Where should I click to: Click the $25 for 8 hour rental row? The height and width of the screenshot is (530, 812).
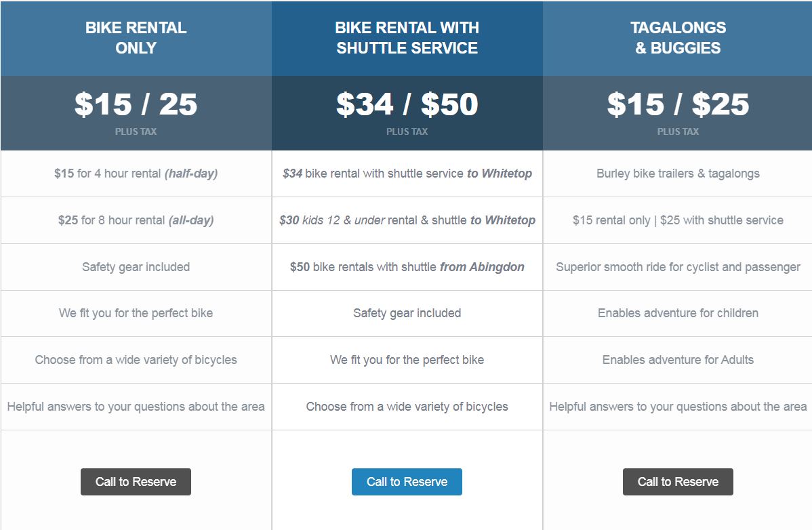click(x=136, y=220)
